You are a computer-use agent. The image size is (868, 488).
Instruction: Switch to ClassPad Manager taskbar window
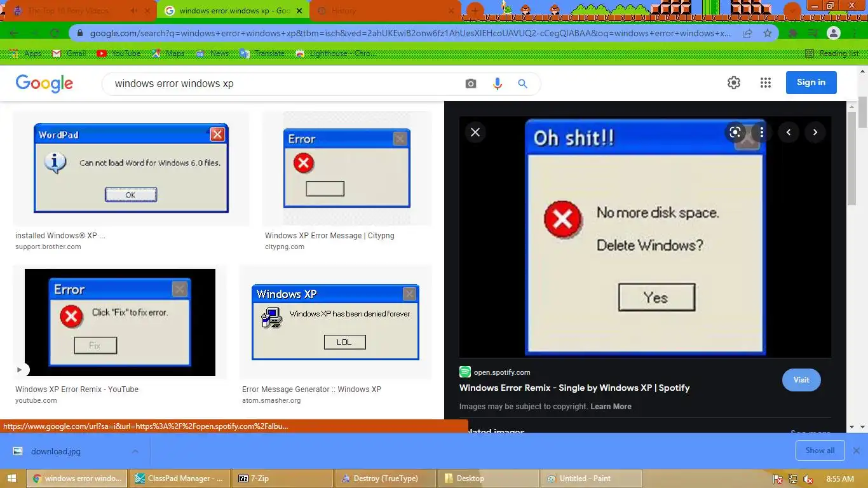point(181,478)
